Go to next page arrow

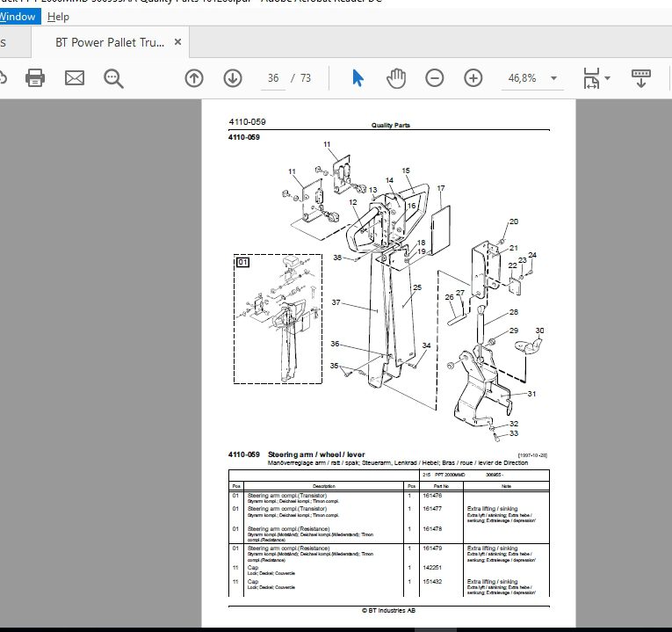click(x=233, y=78)
